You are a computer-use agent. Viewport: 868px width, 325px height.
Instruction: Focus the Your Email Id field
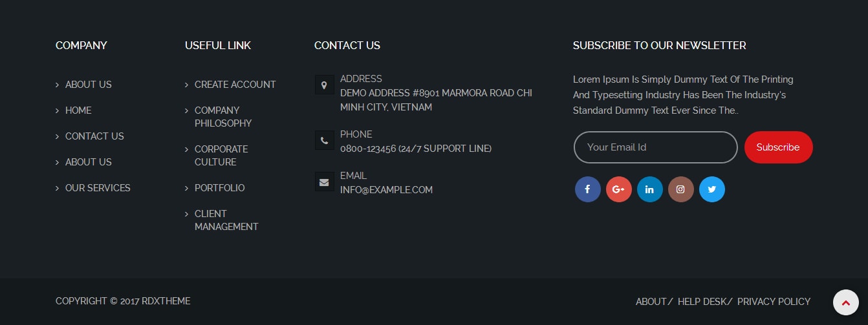coord(655,147)
